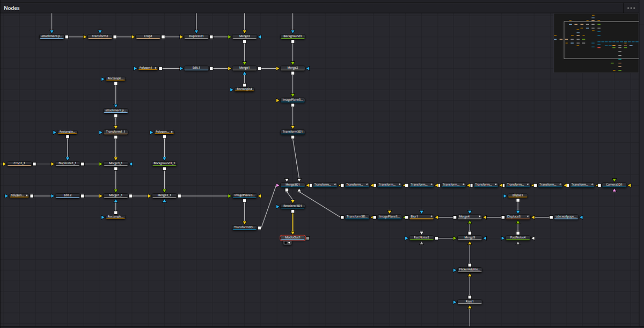Select the Duplicate1_1 node

pyautogui.click(x=68, y=164)
